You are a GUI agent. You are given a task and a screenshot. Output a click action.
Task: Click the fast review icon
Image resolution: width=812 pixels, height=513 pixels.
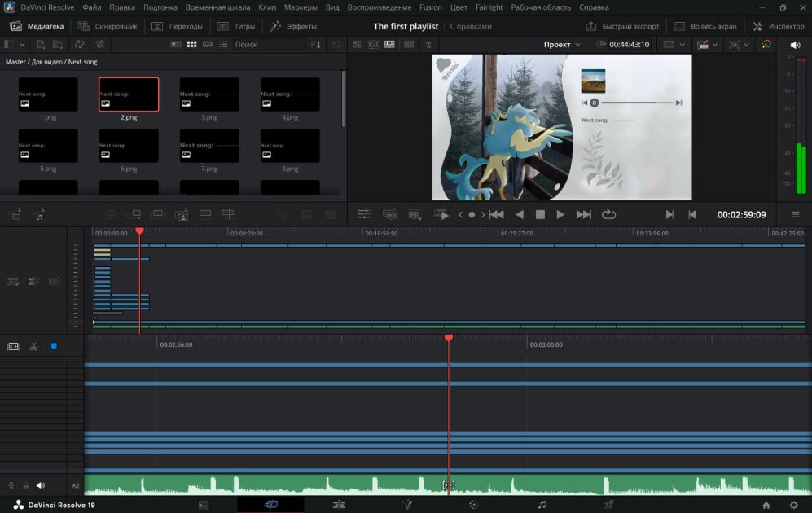[441, 214]
